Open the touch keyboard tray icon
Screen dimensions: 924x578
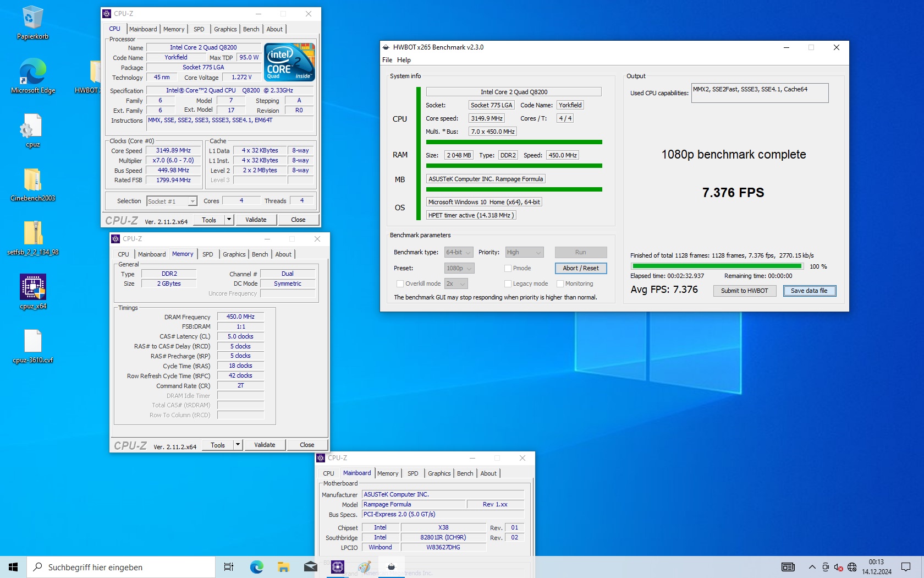(x=788, y=567)
